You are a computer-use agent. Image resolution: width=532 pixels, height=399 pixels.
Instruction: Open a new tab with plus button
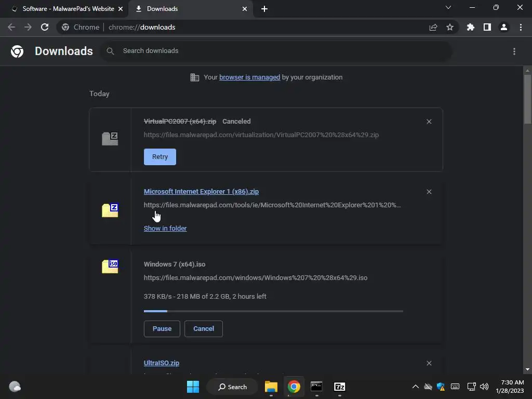pyautogui.click(x=264, y=9)
